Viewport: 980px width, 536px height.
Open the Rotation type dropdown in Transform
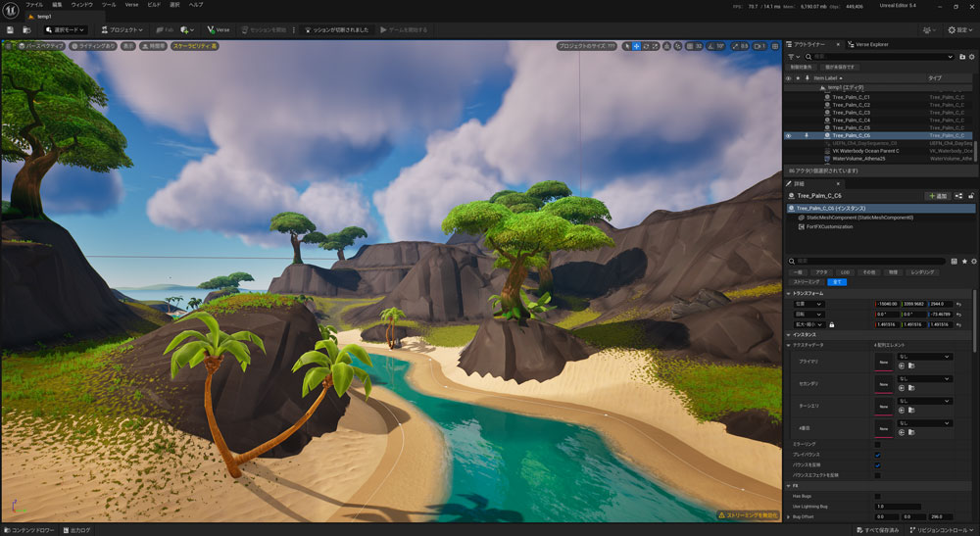coord(808,315)
